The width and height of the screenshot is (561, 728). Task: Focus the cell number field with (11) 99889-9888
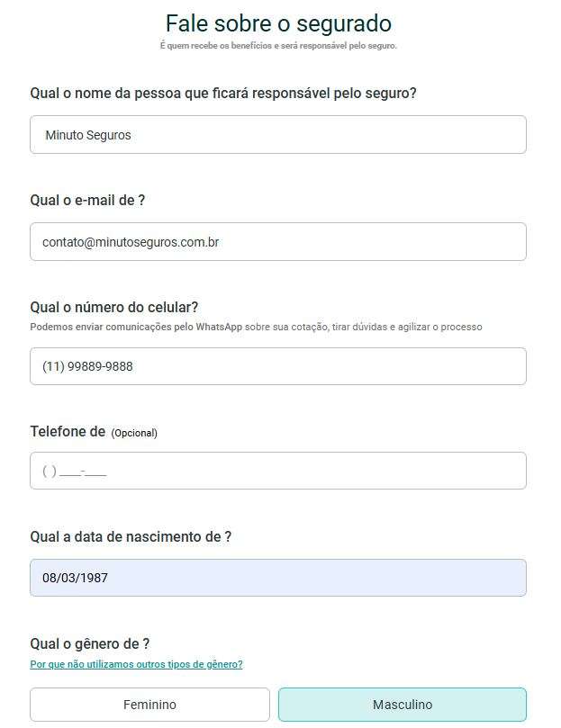[x=278, y=366]
